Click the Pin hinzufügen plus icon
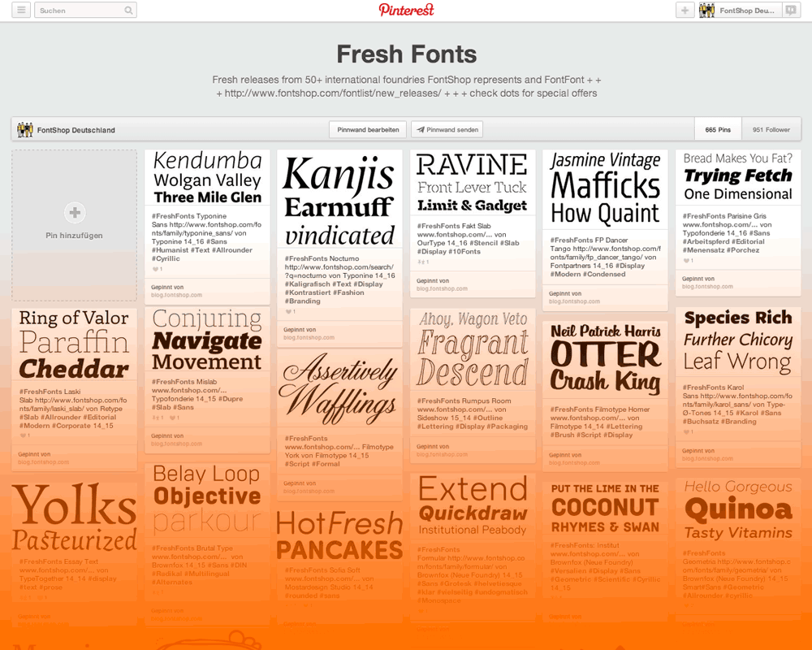Screen dimensions: 812x650 [75, 213]
